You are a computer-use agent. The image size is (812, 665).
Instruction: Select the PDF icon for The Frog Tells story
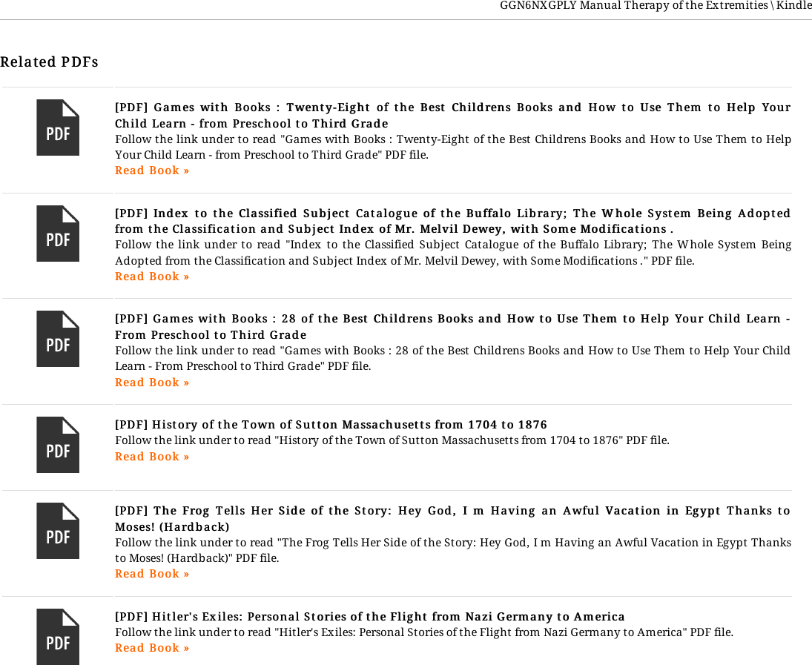point(58,531)
